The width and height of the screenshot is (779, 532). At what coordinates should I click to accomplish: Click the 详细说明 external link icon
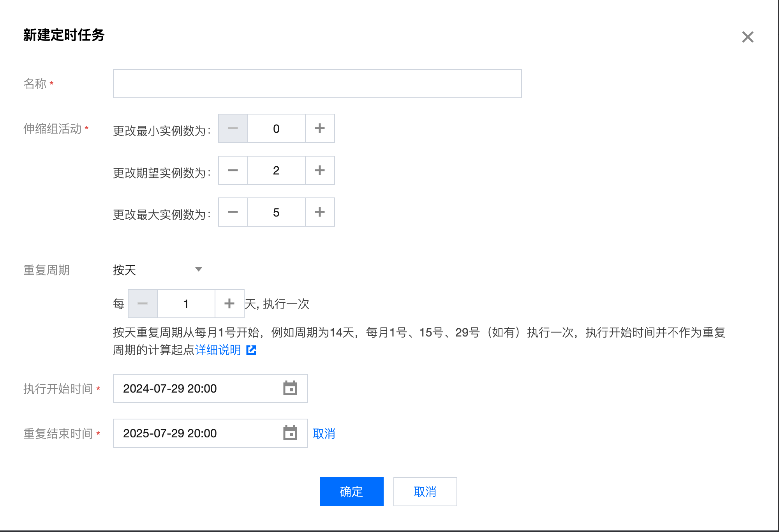(x=252, y=350)
